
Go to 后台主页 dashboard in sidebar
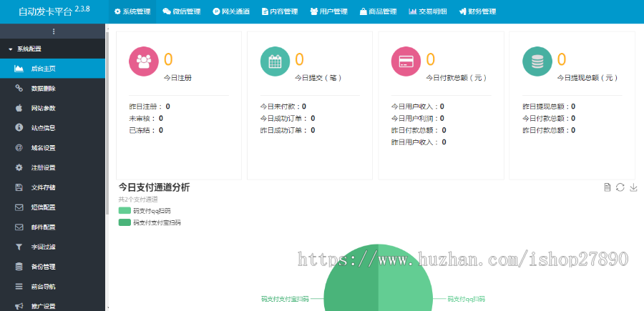pos(52,69)
